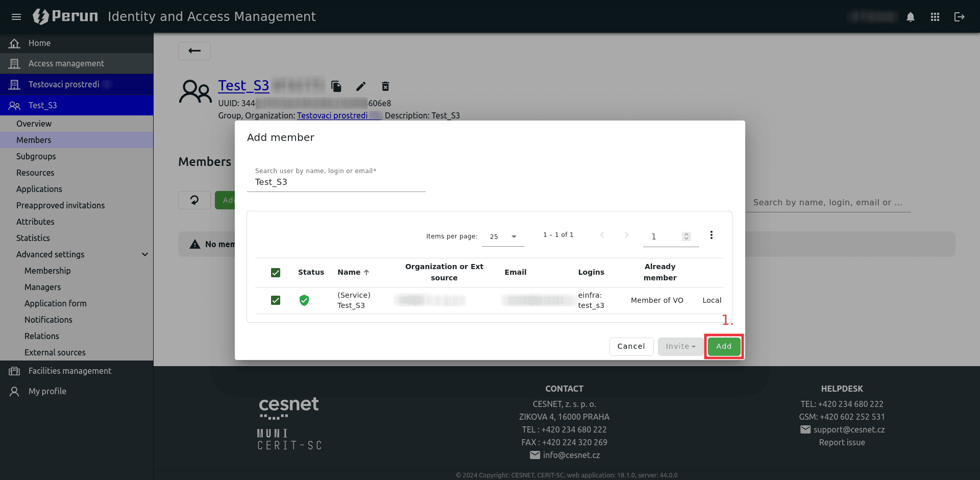Open the apps grid launcher
Screen dimensions: 980x480
(x=935, y=17)
